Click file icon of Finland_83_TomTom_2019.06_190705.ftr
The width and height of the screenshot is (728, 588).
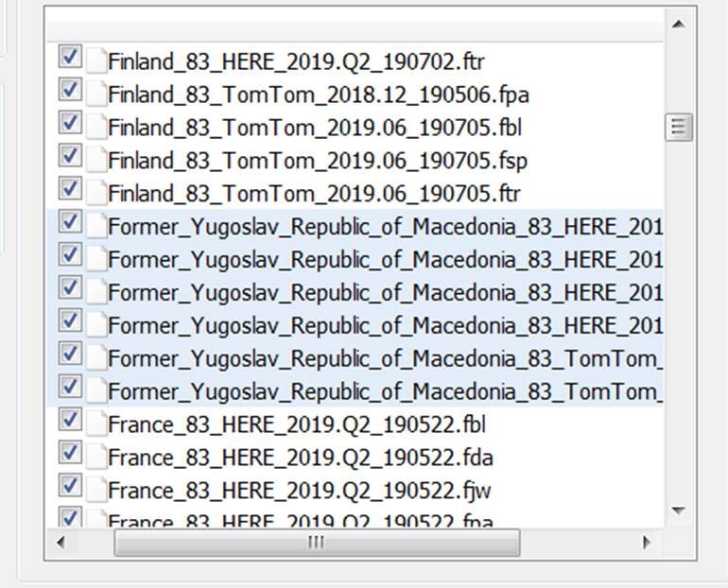(95, 194)
